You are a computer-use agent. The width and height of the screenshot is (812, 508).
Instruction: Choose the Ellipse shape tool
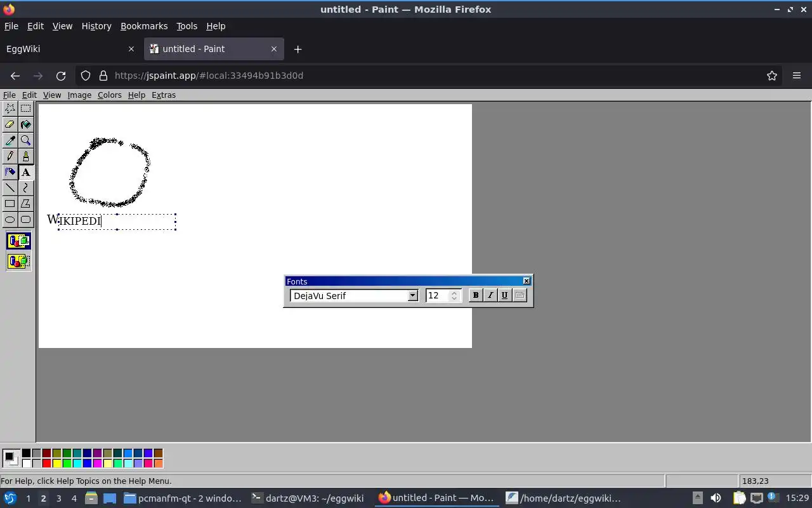pyautogui.click(x=10, y=220)
